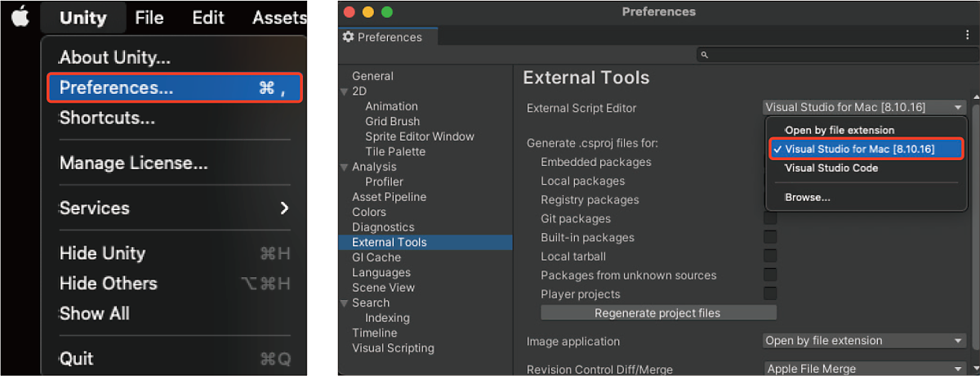Select the Preferences tab

pyautogui.click(x=390, y=37)
